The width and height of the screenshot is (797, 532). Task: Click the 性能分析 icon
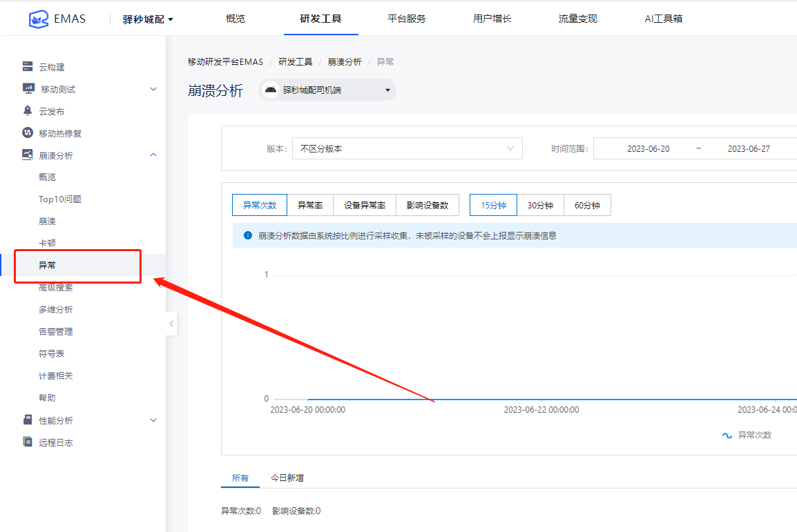28,420
